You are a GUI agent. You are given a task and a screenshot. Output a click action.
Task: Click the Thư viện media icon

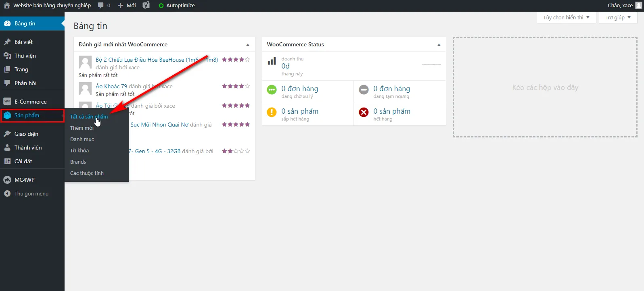click(x=7, y=56)
